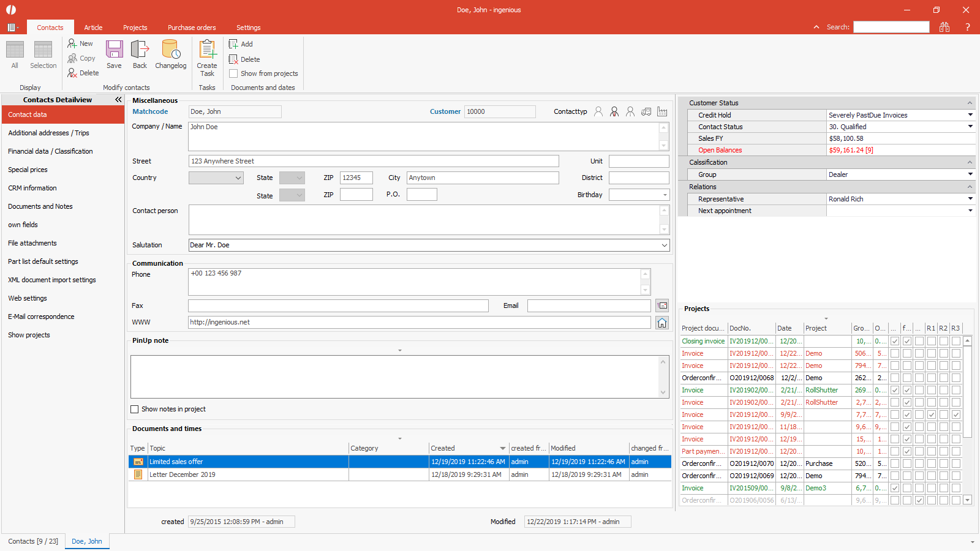The height and width of the screenshot is (551, 980).
Task: Enable Show from projects checkbox
Action: [233, 73]
